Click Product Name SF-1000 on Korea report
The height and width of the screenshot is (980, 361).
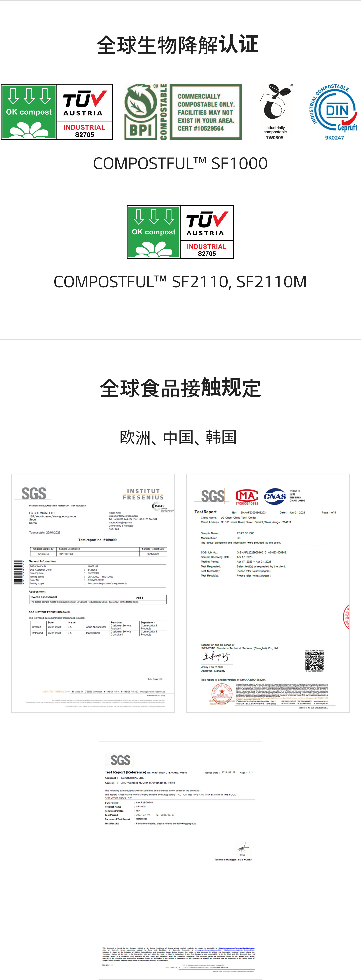125,806
